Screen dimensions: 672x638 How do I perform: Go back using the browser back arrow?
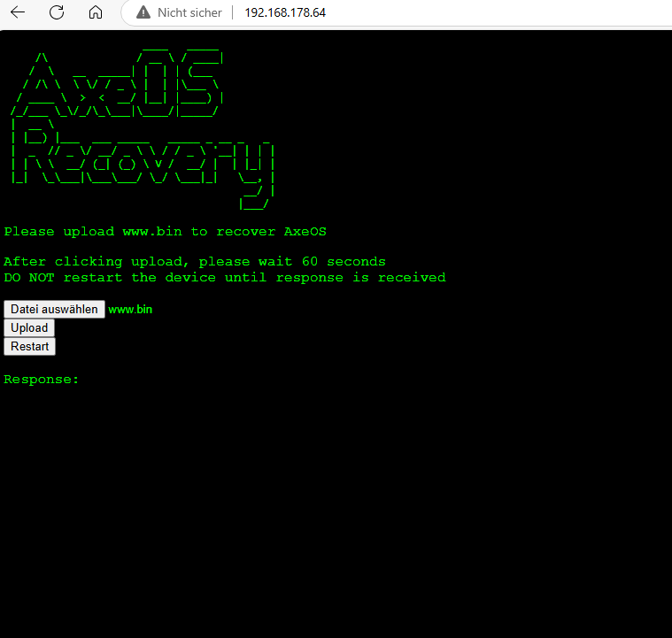(x=18, y=12)
